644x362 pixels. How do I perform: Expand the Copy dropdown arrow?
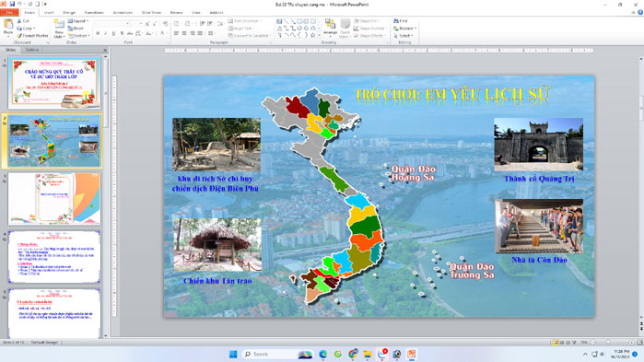click(x=34, y=29)
